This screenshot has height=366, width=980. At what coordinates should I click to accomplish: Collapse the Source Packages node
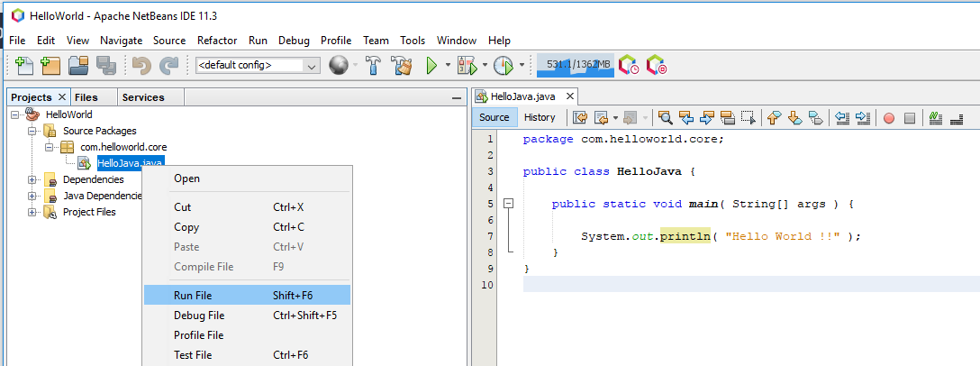click(32, 131)
